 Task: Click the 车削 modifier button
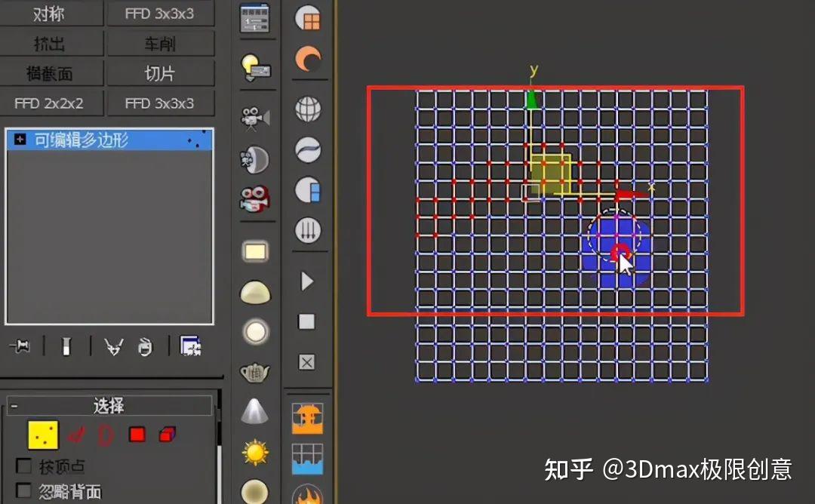[161, 43]
